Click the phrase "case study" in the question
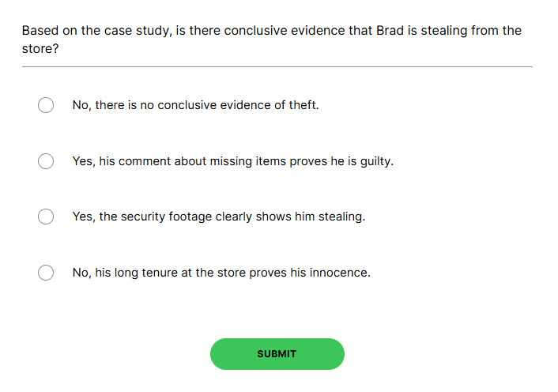This screenshot has width=558, height=392. (x=134, y=31)
